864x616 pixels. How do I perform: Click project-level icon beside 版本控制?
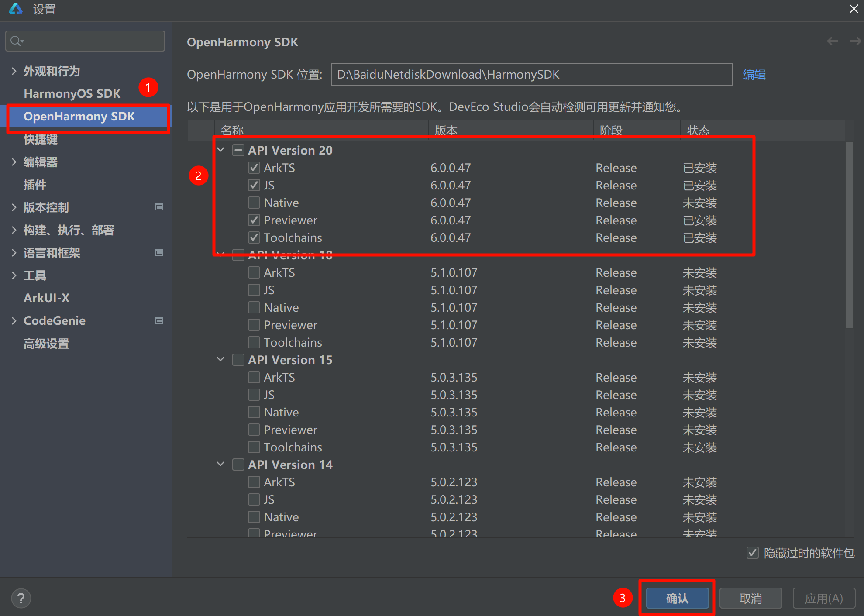159,207
